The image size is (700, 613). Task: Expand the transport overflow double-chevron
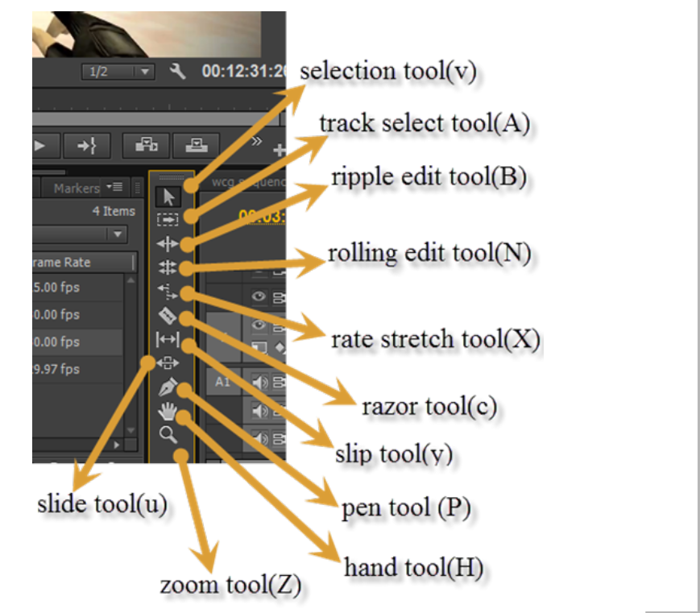256,142
